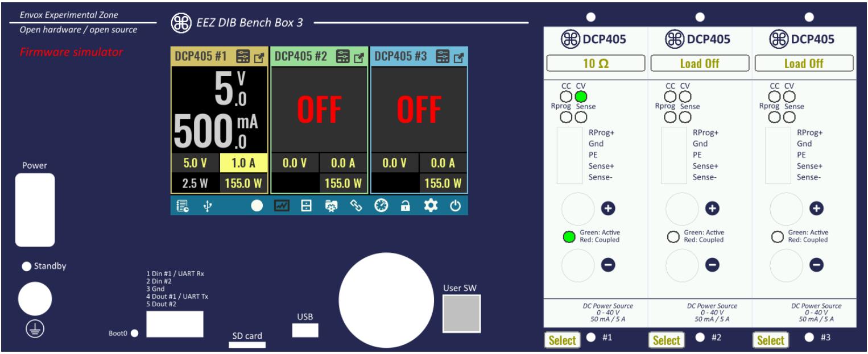Click module #1 sense terminal connector block
Viewport: 868px width, 354px height.
(x=570, y=156)
